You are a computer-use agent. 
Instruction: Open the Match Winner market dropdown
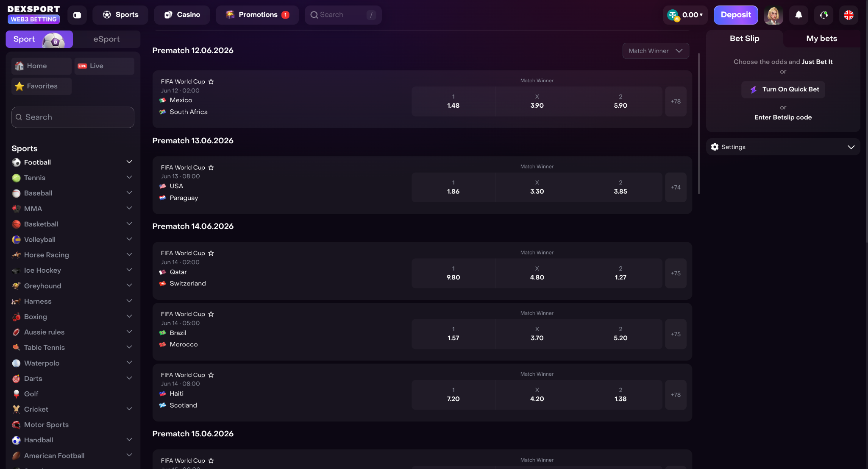click(655, 51)
